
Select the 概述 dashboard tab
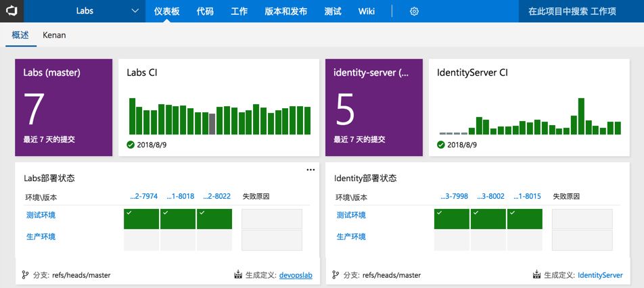(x=20, y=35)
